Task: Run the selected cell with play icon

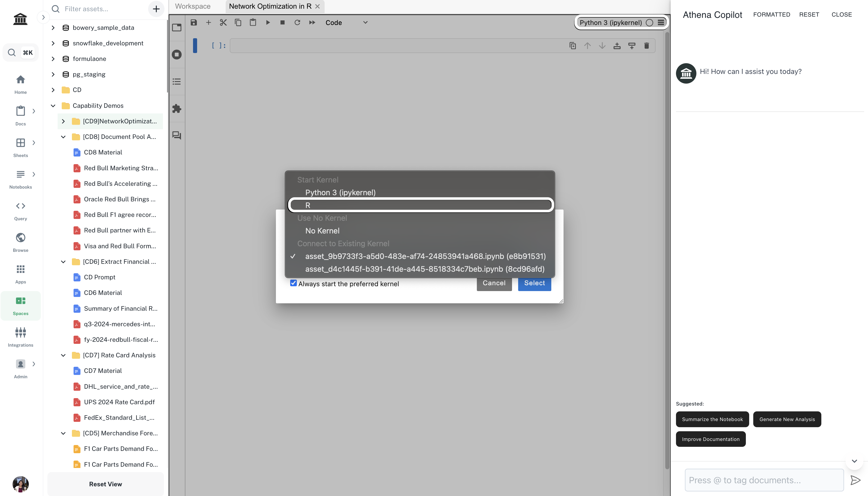Action: (x=268, y=22)
